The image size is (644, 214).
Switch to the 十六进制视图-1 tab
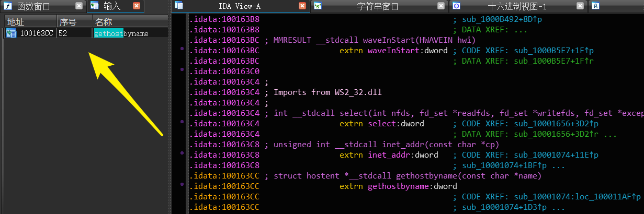[x=517, y=6]
